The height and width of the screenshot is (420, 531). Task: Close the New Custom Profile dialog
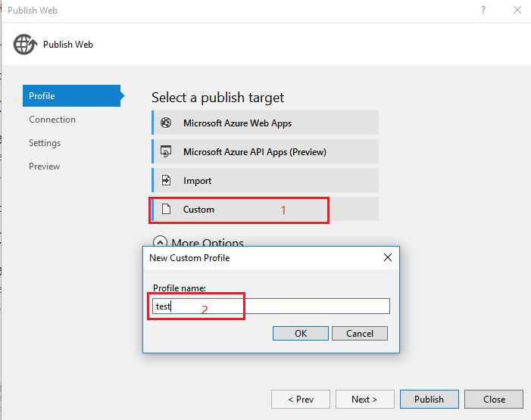(387, 257)
